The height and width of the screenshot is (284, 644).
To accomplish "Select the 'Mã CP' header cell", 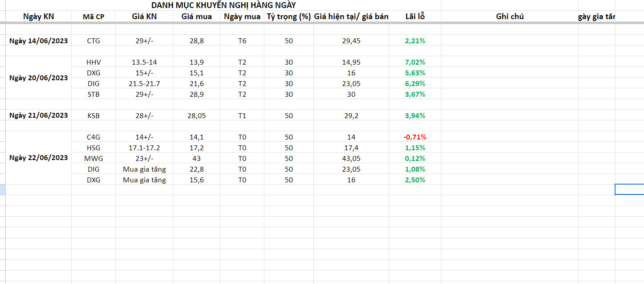I will click(x=93, y=16).
